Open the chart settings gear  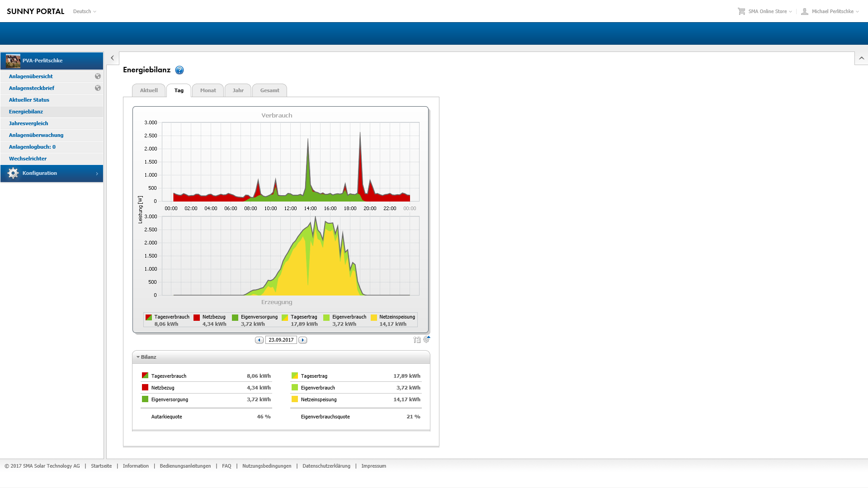[x=426, y=339]
